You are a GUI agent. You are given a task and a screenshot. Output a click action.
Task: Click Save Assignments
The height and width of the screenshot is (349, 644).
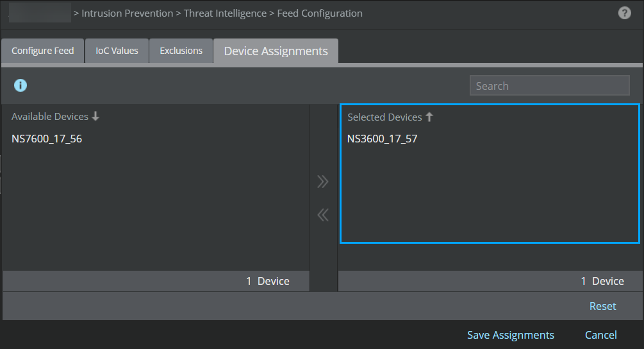[x=511, y=335]
